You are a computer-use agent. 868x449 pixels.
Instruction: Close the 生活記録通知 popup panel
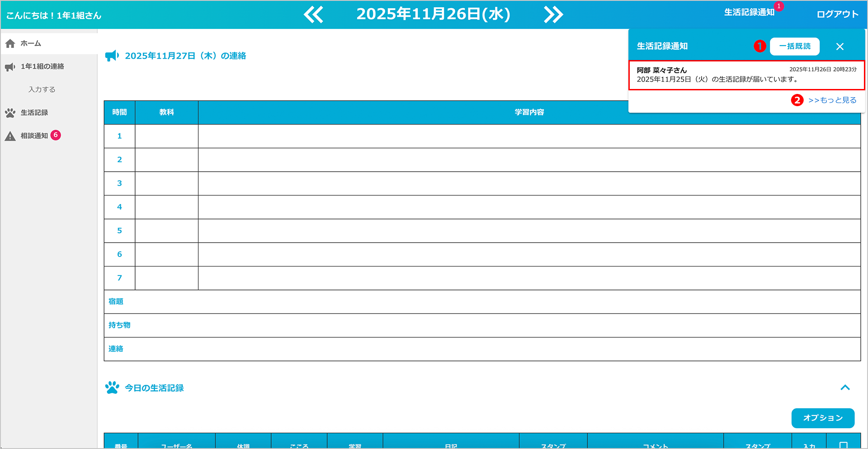(840, 47)
